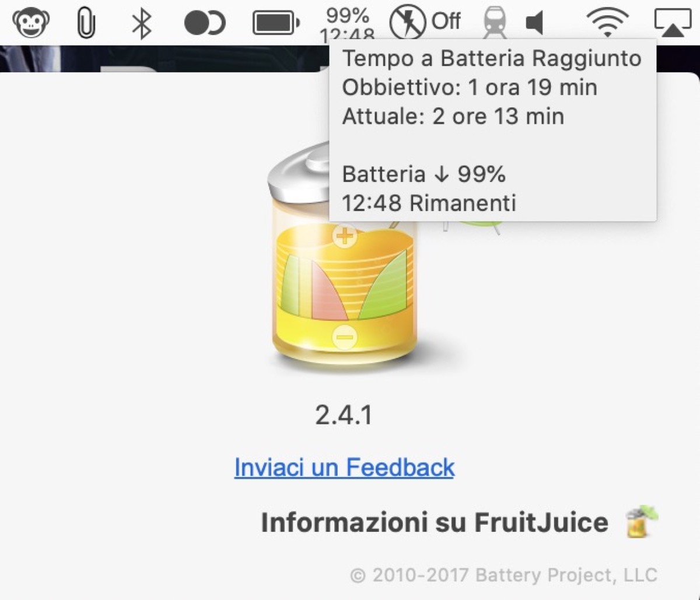Click the 'Informazioni su FruitJuice' title
Viewport: 700px width, 600px height.
click(435, 522)
